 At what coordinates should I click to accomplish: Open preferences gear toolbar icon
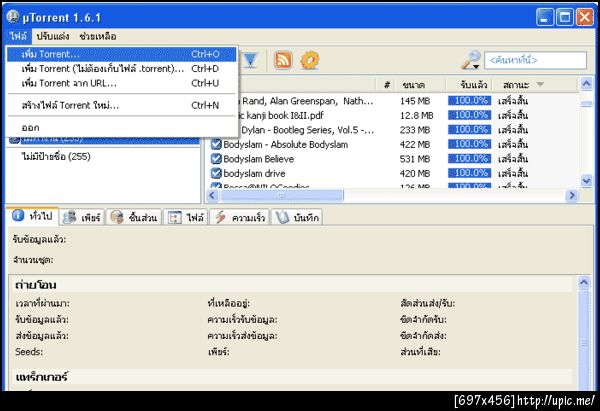[x=310, y=60]
